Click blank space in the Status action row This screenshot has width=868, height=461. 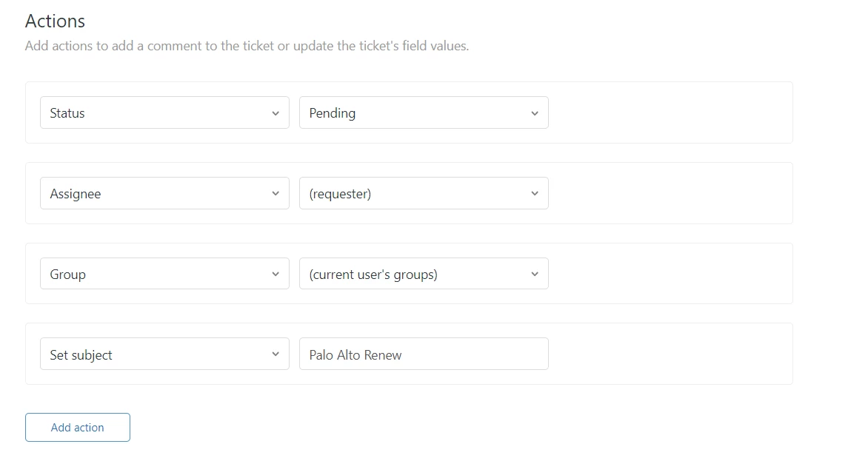coord(667,113)
